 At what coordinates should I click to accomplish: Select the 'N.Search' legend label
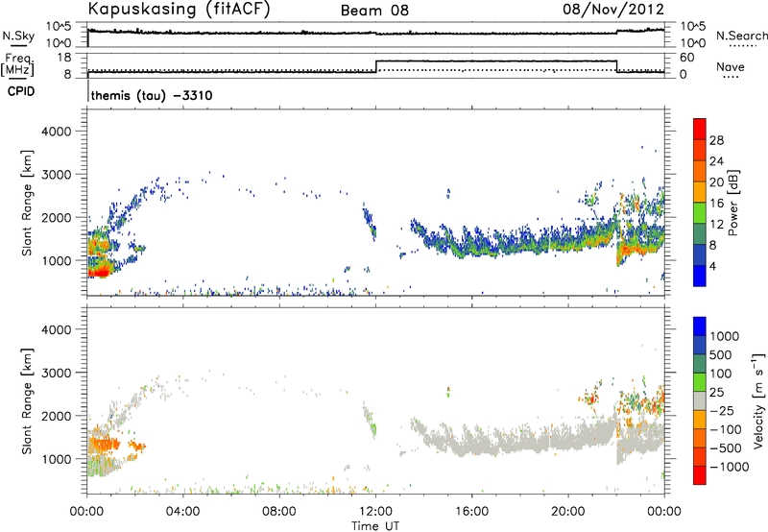[x=741, y=36]
